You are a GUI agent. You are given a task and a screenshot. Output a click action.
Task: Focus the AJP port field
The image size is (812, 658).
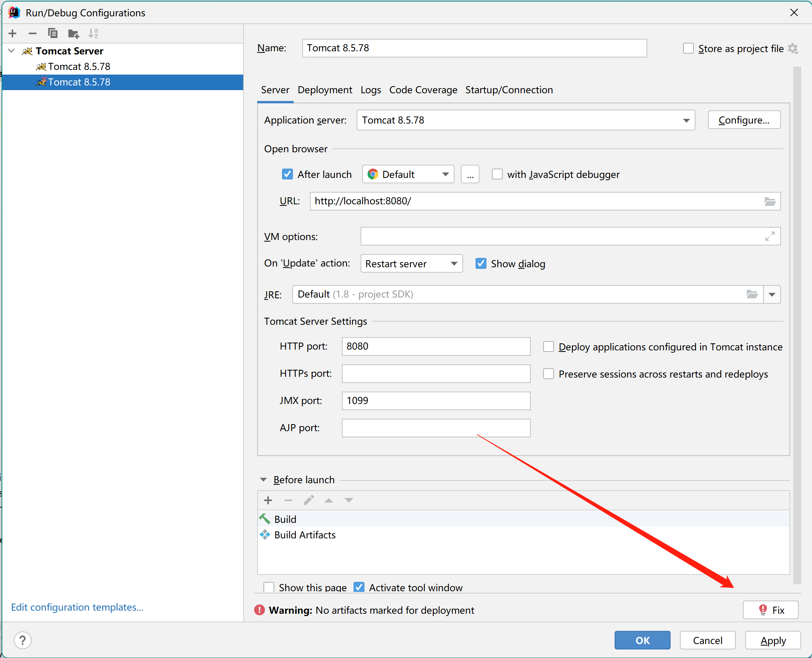(x=436, y=428)
